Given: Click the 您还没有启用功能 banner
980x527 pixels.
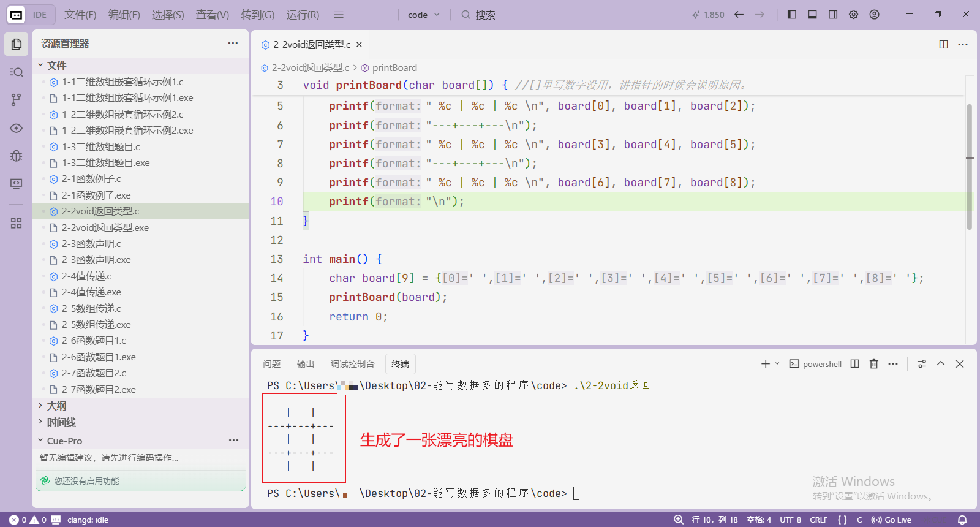Looking at the screenshot, I should click(141, 481).
